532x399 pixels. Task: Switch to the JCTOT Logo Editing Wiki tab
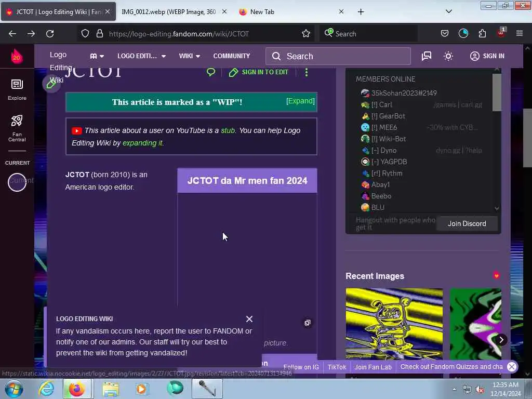point(58,11)
